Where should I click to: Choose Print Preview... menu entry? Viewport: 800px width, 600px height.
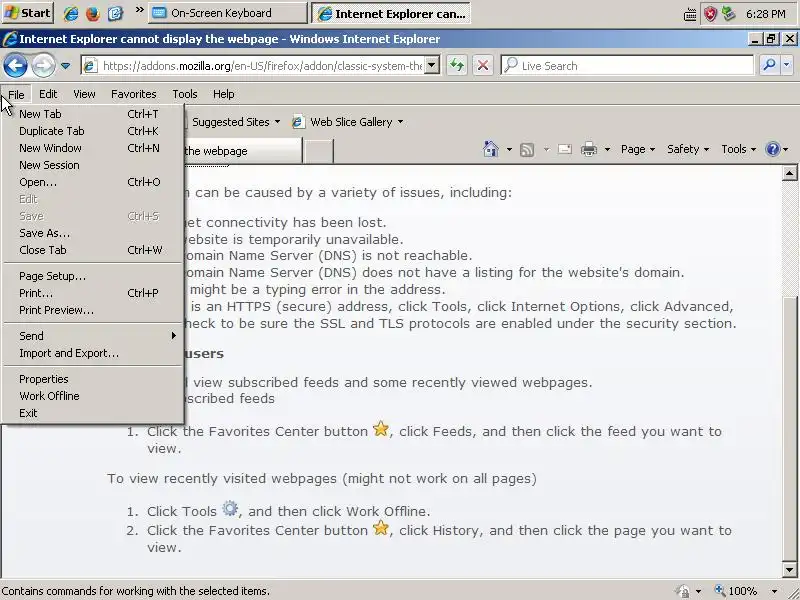point(92,310)
